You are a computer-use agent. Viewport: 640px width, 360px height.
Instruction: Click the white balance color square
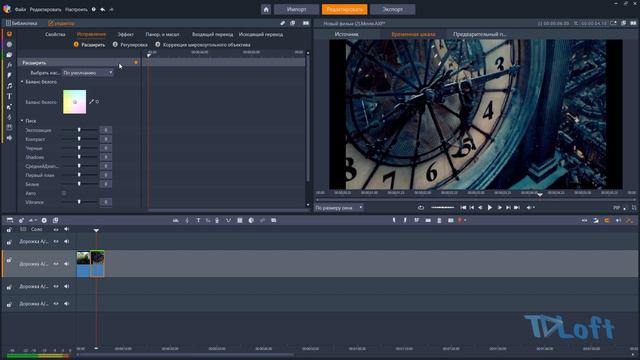pos(75,102)
